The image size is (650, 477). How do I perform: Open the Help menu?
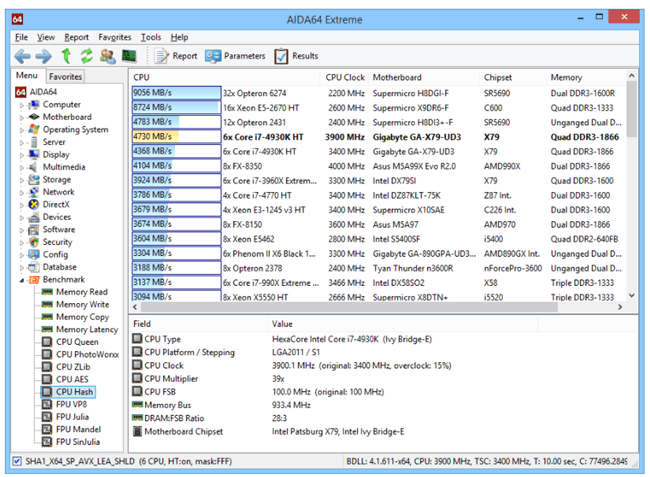pyautogui.click(x=179, y=37)
